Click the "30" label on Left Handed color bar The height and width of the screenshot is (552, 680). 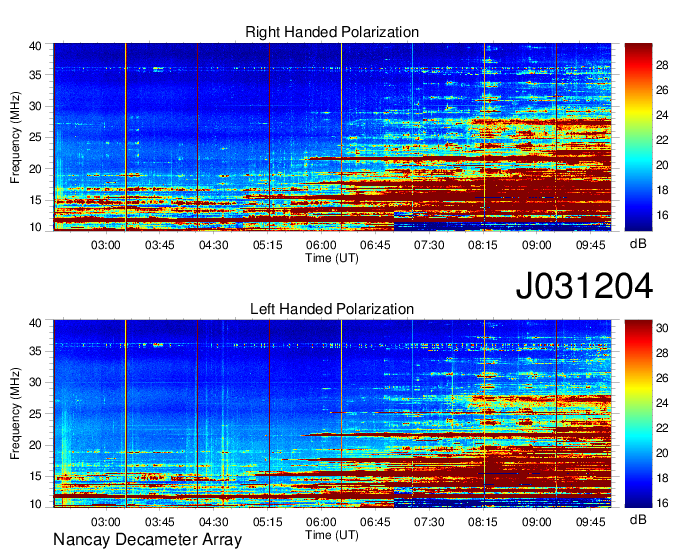tap(662, 328)
